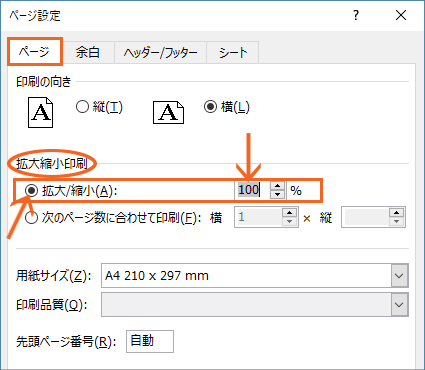Select the 拡大/縮小(A) radio button
The width and height of the screenshot is (425, 370).
(32, 191)
